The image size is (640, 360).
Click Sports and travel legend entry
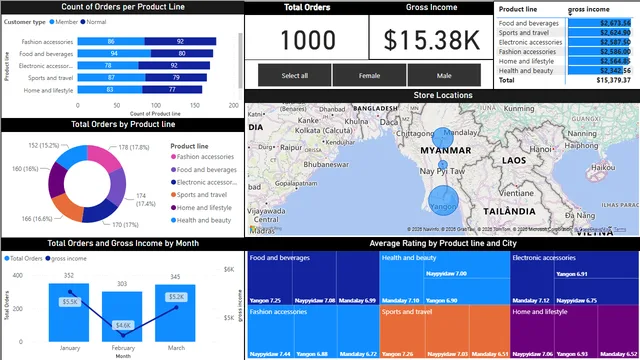199,195
